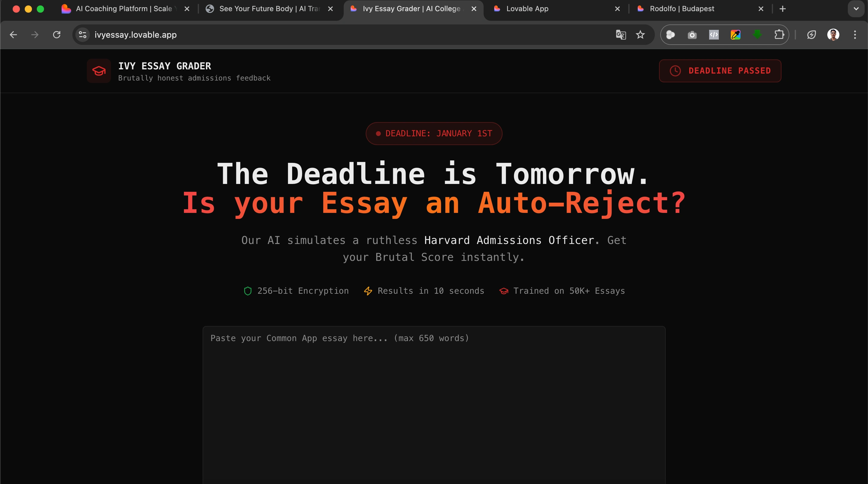Close the Lovable App tab
Viewport: 868px width, 484px height.
pyautogui.click(x=617, y=9)
